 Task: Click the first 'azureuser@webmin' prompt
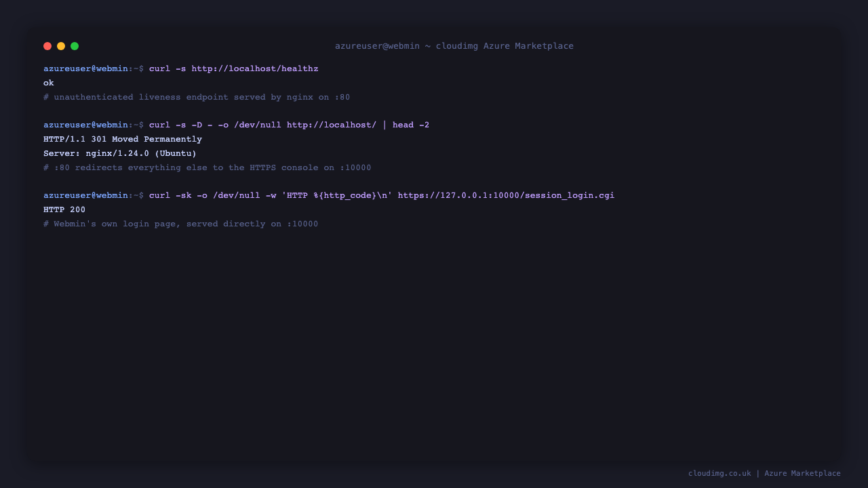[85, 68]
